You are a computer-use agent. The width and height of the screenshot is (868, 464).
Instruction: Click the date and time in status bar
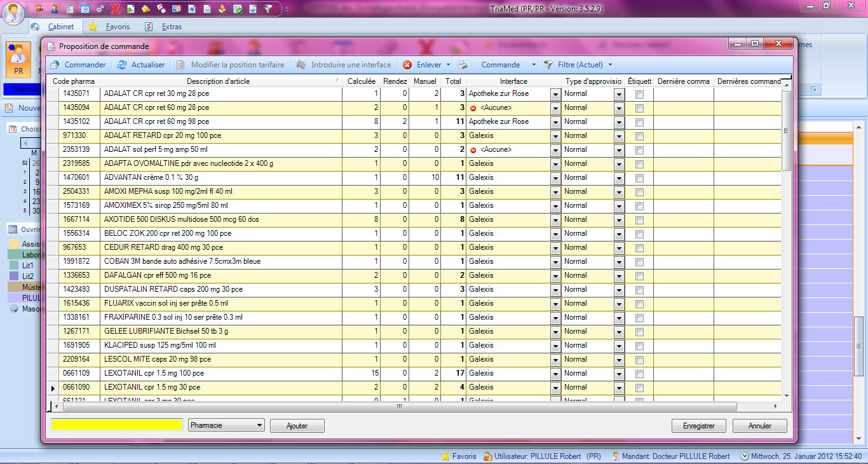tap(801, 456)
